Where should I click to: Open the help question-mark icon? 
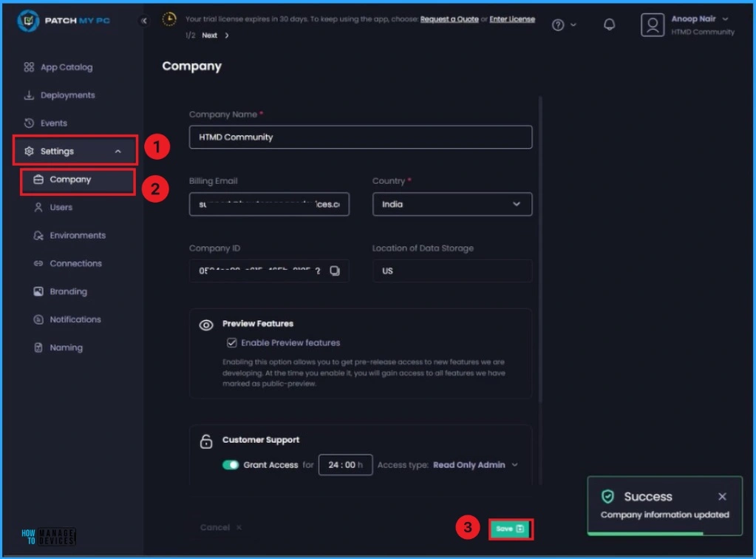pos(558,24)
